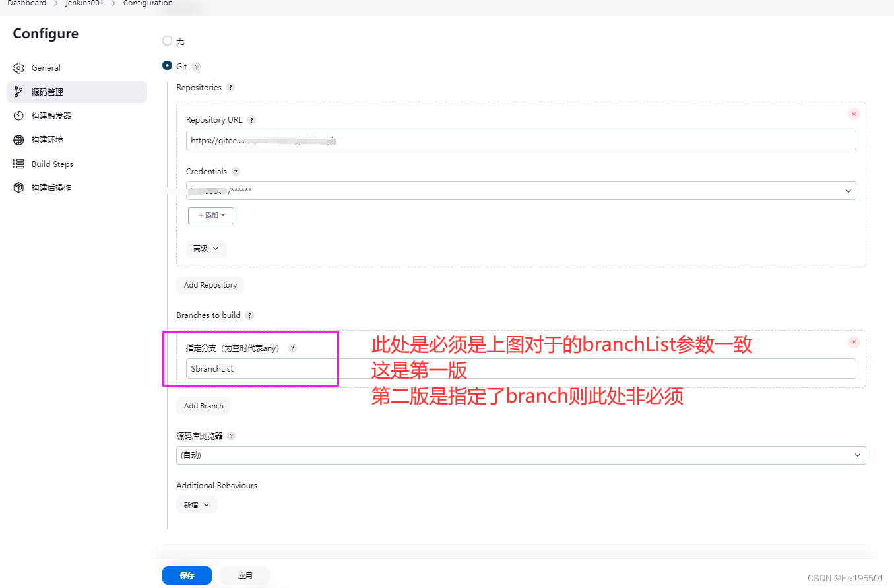894x588 pixels.
Task: Remove the $branchList branch entry
Action: coord(854,342)
